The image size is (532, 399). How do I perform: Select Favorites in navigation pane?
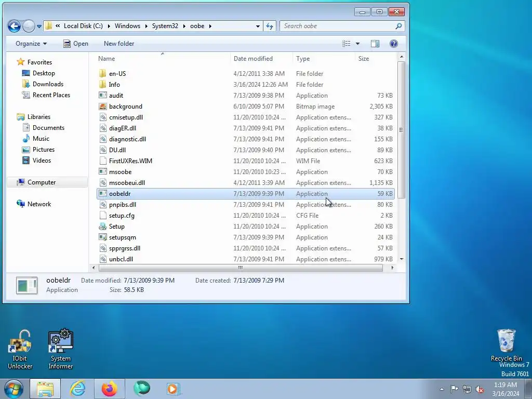39,62
